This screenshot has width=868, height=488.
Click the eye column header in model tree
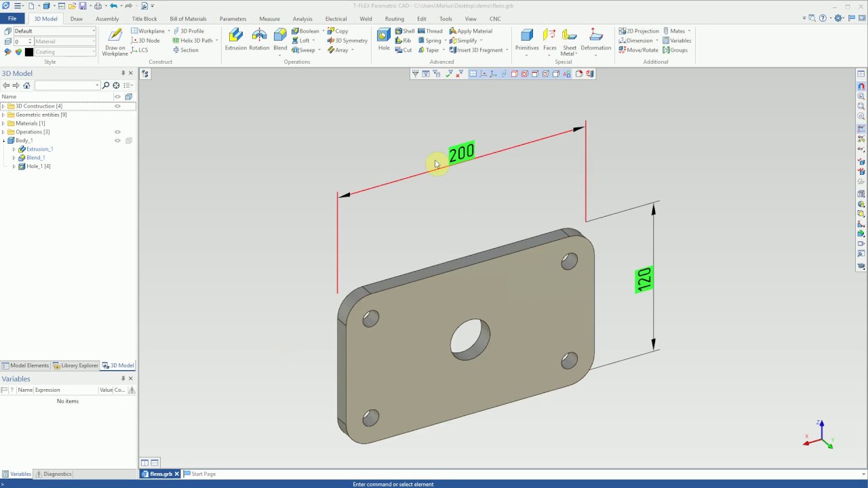(117, 97)
